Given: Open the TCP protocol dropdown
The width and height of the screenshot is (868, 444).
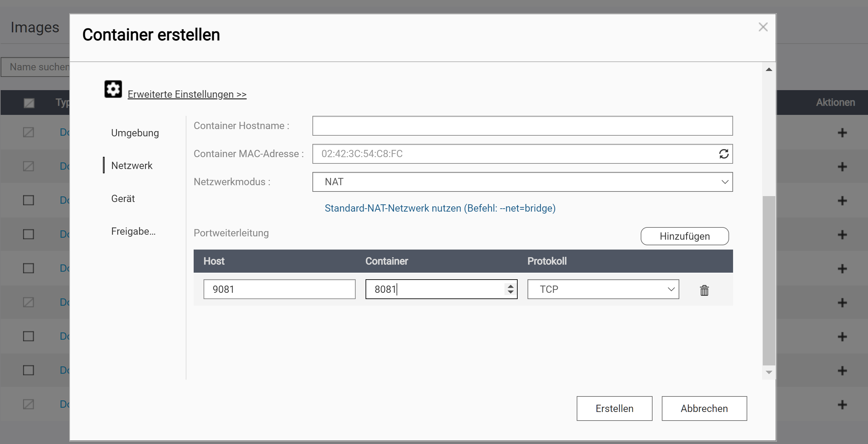Looking at the screenshot, I should coord(603,289).
